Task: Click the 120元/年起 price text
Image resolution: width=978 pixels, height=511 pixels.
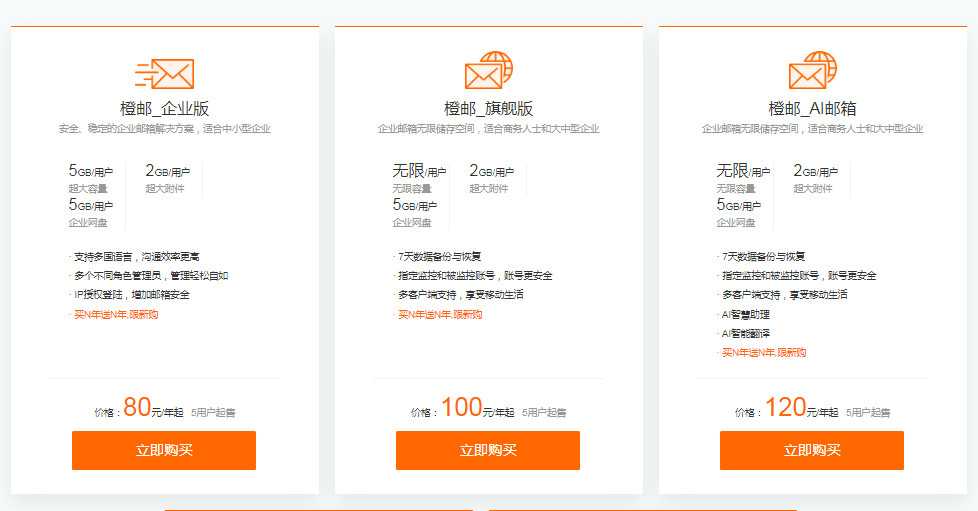Action: point(800,409)
